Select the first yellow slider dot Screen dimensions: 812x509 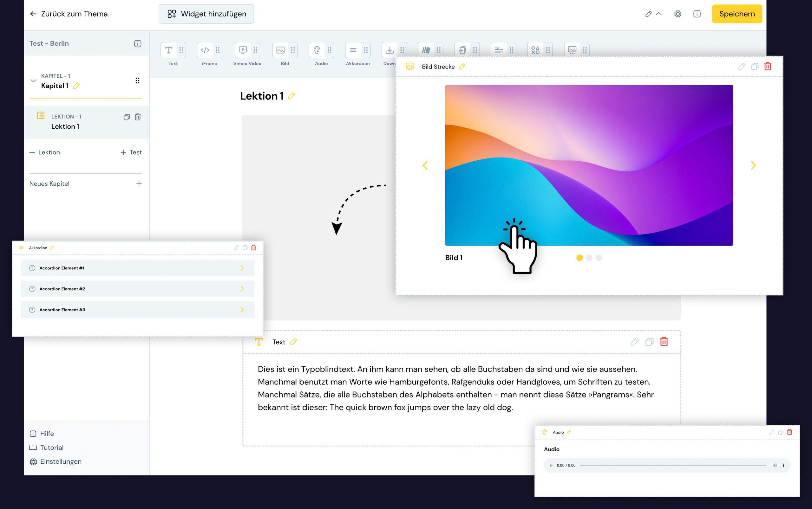tap(579, 258)
